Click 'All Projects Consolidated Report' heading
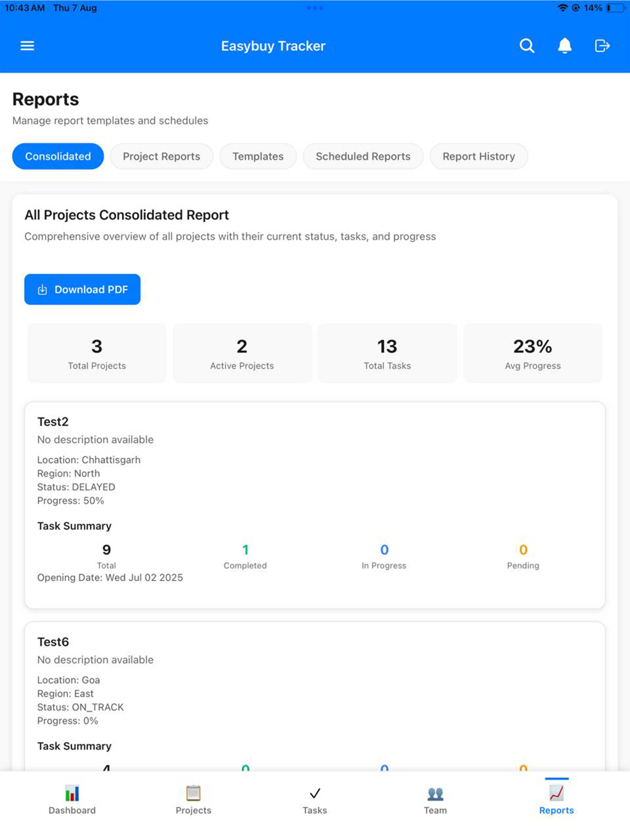 pos(126,215)
